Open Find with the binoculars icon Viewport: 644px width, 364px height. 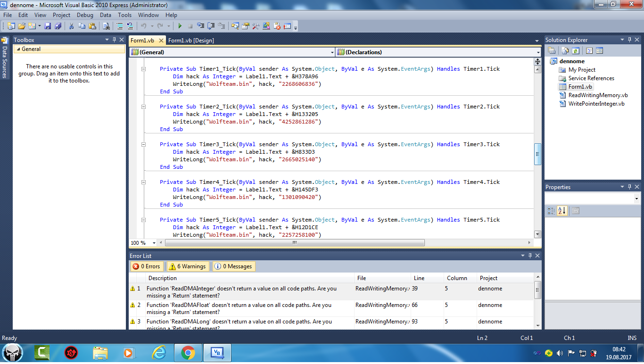click(x=106, y=26)
